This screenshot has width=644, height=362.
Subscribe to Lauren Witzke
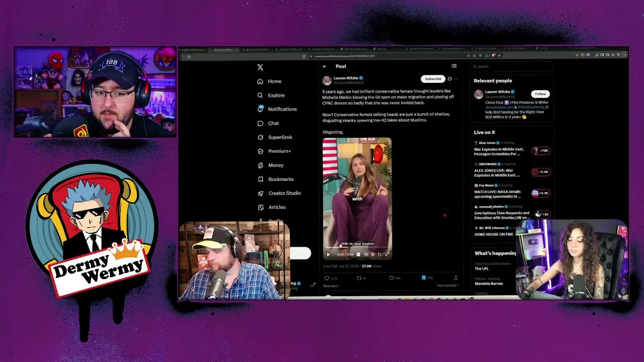(x=433, y=79)
